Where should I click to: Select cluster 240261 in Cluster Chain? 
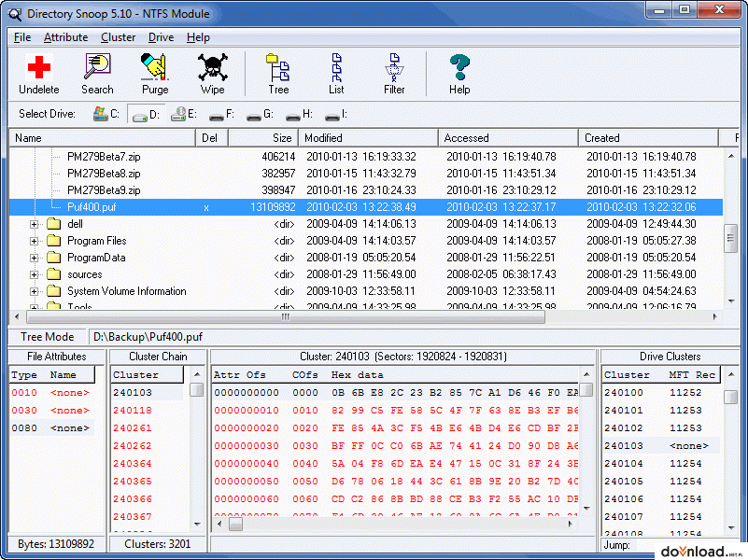click(133, 428)
